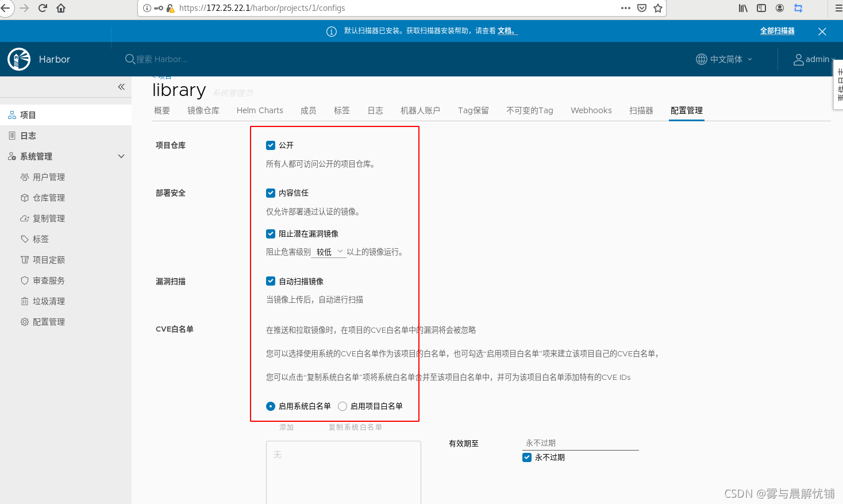The height and width of the screenshot is (504, 843).
Task: Open the 中文简体 language dropdown
Action: tap(724, 59)
